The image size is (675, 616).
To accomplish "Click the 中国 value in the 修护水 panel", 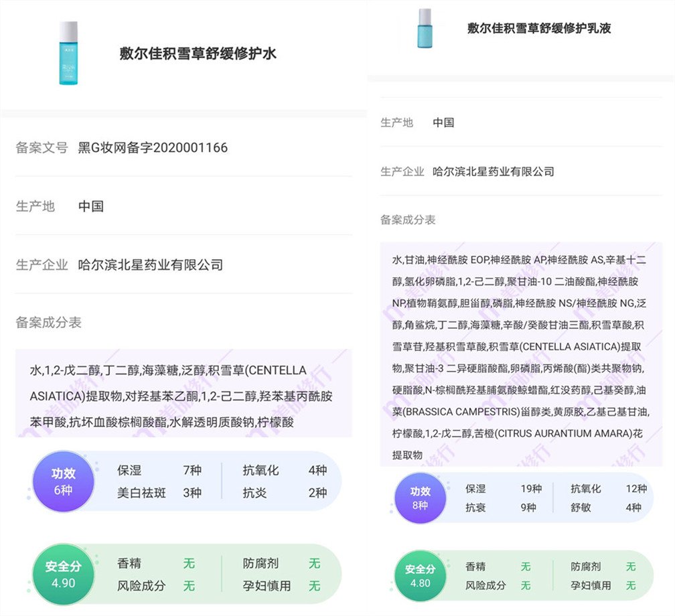I will click(91, 206).
